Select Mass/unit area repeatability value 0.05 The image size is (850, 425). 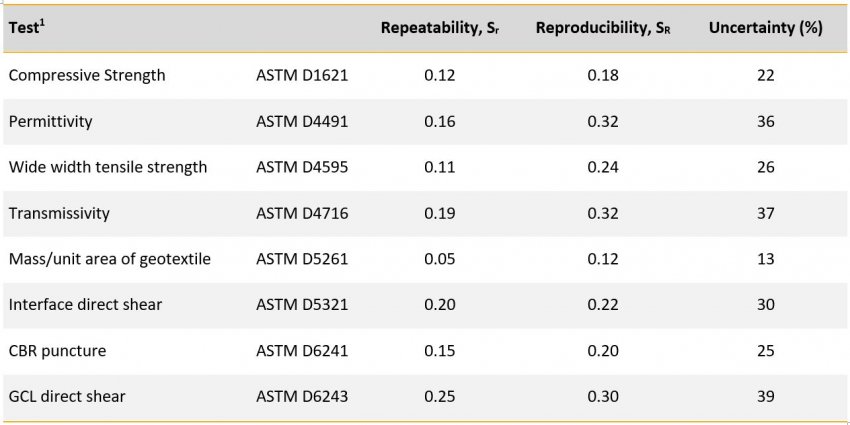point(439,259)
